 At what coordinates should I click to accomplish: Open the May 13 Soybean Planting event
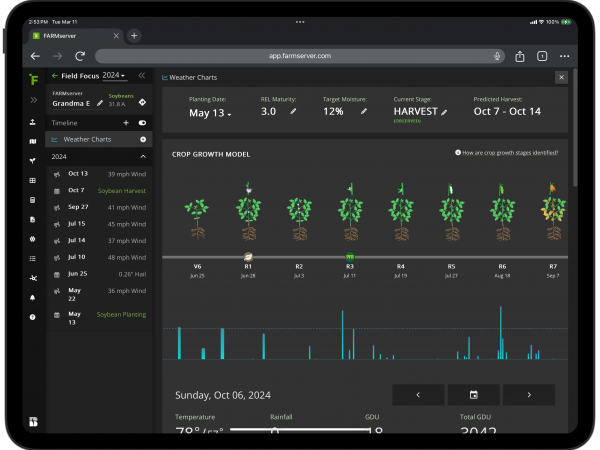click(99, 318)
